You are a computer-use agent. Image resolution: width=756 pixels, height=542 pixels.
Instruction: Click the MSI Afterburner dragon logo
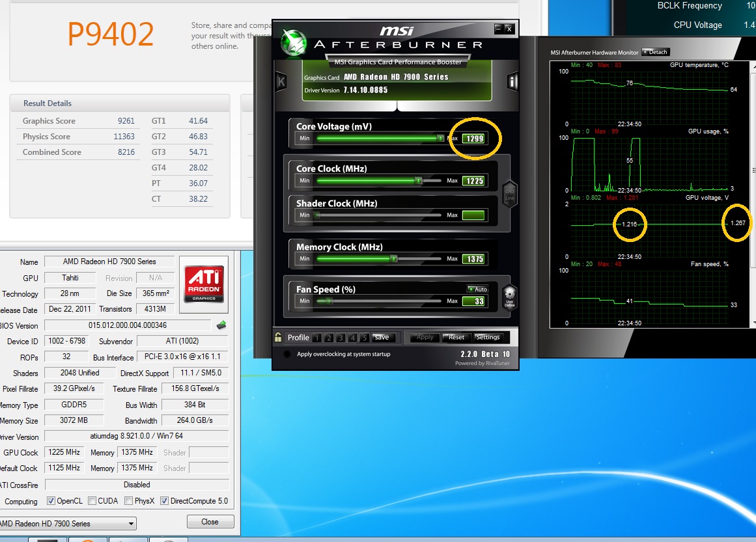[x=294, y=42]
